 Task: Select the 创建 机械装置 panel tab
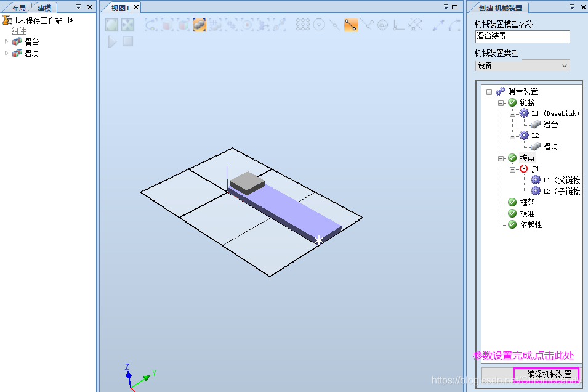click(x=500, y=8)
